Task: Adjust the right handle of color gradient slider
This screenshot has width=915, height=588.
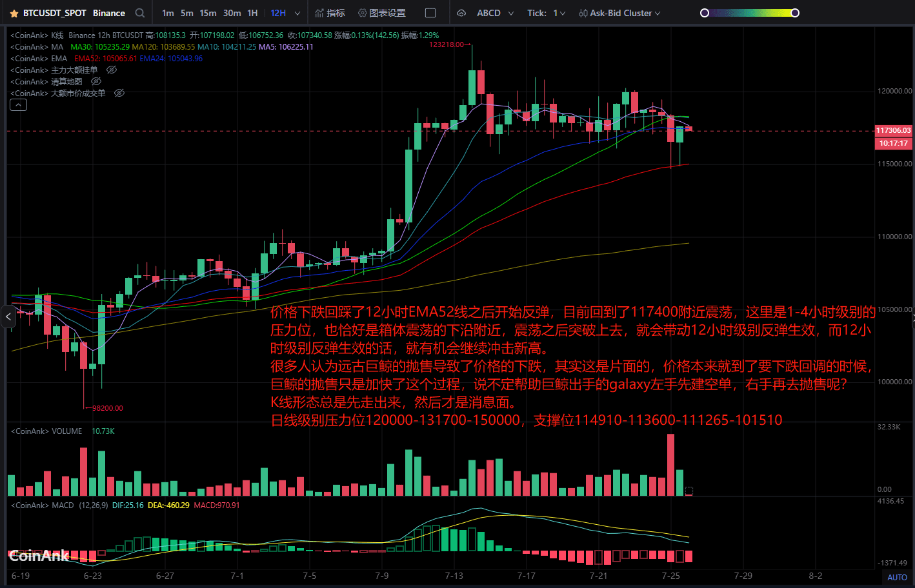Action: coord(795,13)
